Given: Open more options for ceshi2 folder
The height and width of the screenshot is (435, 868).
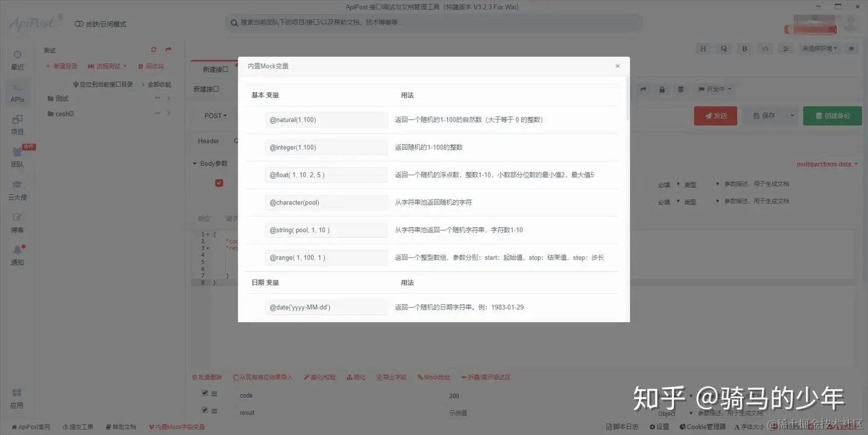Looking at the screenshot, I should [157, 113].
